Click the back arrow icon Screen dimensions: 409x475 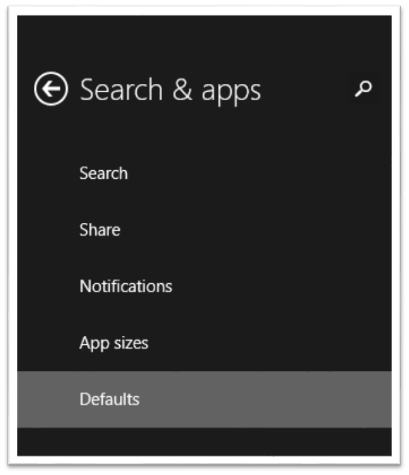click(51, 89)
